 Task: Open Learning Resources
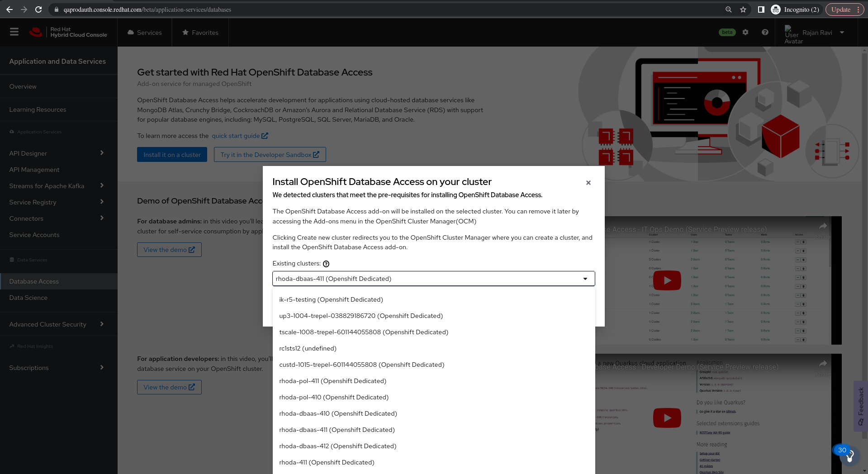(x=58, y=109)
